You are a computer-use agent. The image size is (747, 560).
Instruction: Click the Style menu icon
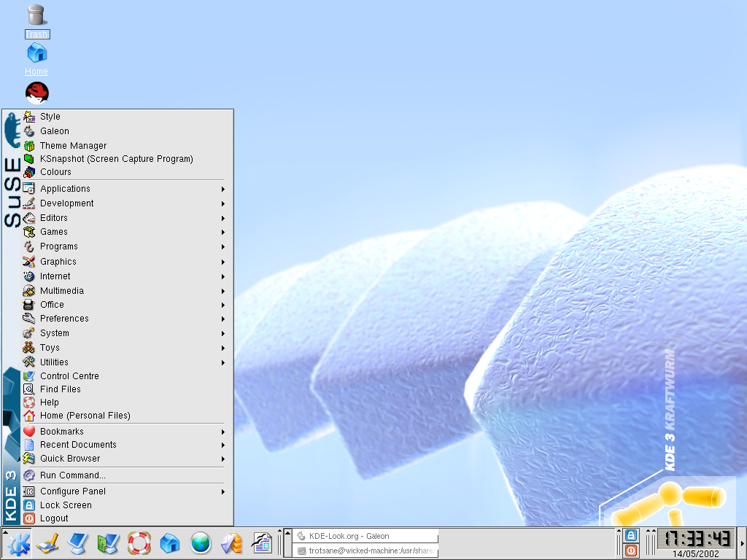(29, 116)
